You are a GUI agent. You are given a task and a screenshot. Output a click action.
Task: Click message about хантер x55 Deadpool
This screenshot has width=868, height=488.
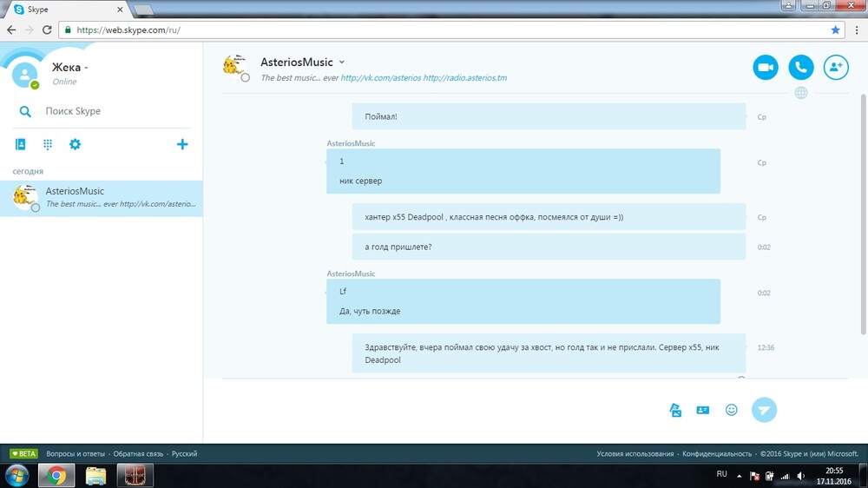tap(549, 217)
